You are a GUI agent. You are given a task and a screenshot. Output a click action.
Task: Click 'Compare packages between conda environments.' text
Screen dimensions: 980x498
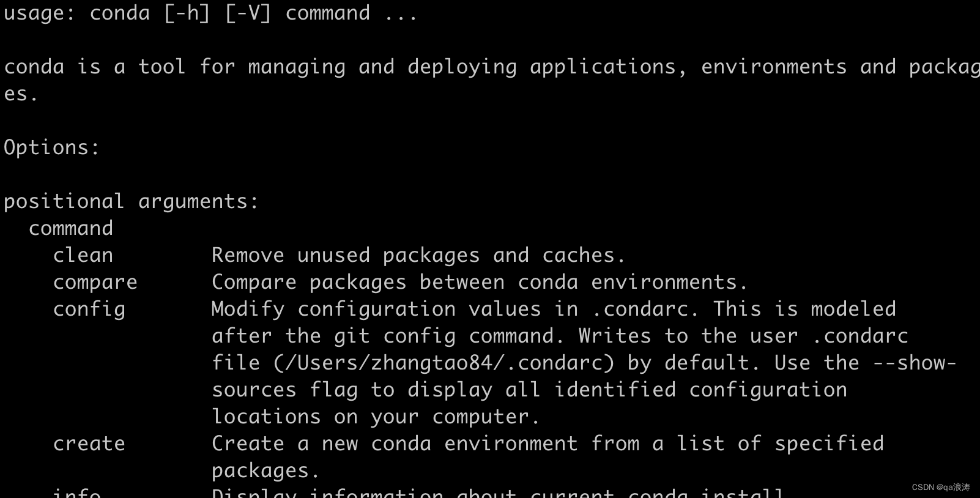pos(480,283)
